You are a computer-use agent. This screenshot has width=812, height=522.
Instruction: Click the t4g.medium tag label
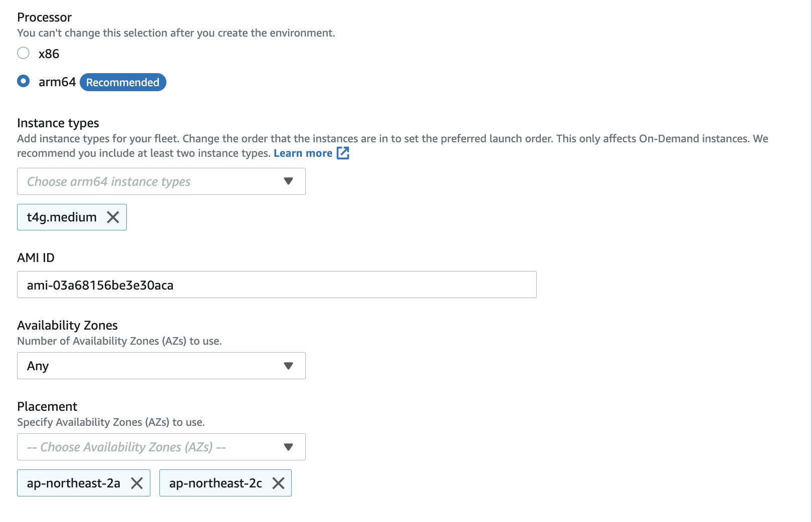[62, 217]
